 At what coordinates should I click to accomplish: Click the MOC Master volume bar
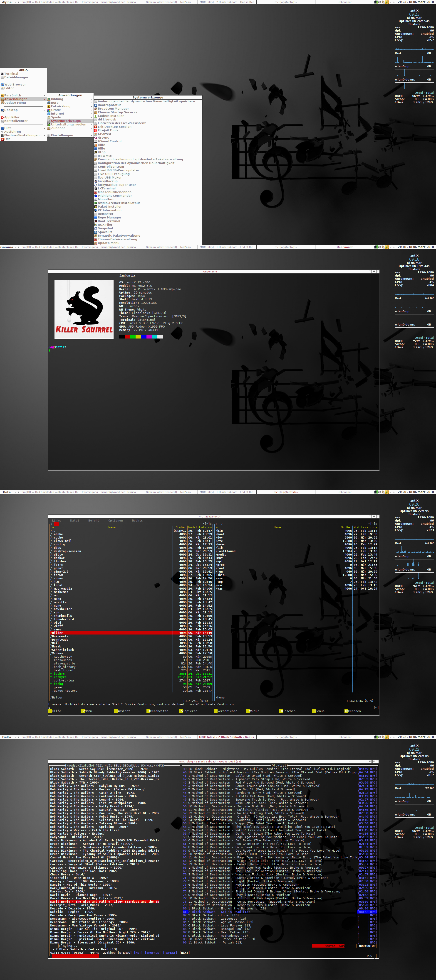tap(328, 946)
